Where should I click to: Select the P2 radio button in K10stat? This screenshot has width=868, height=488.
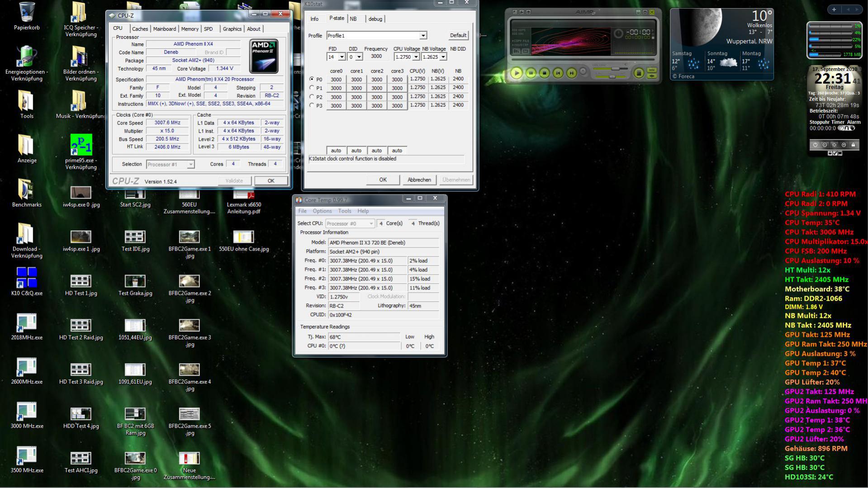312,97
